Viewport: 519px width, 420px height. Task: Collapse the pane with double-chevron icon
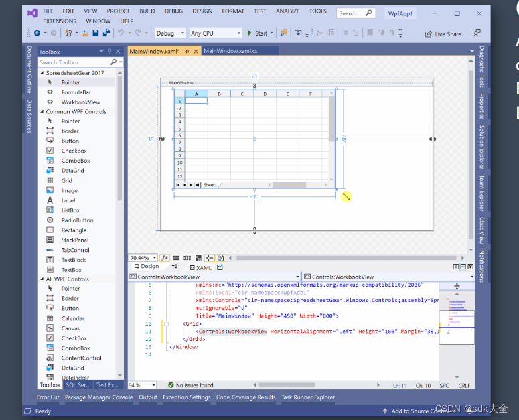[x=471, y=267]
